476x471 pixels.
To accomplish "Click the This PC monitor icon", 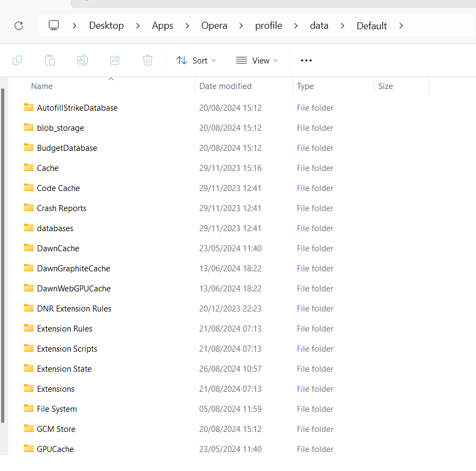I will coord(53,26).
